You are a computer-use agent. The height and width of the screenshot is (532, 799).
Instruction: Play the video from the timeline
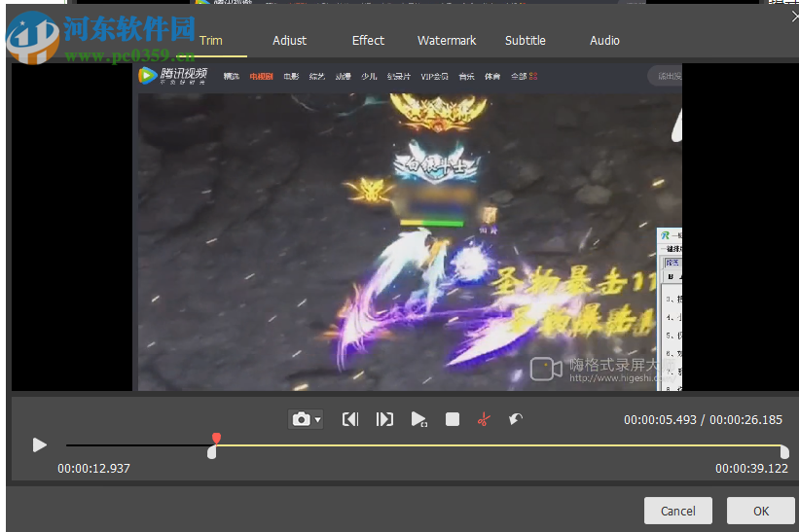(39, 444)
